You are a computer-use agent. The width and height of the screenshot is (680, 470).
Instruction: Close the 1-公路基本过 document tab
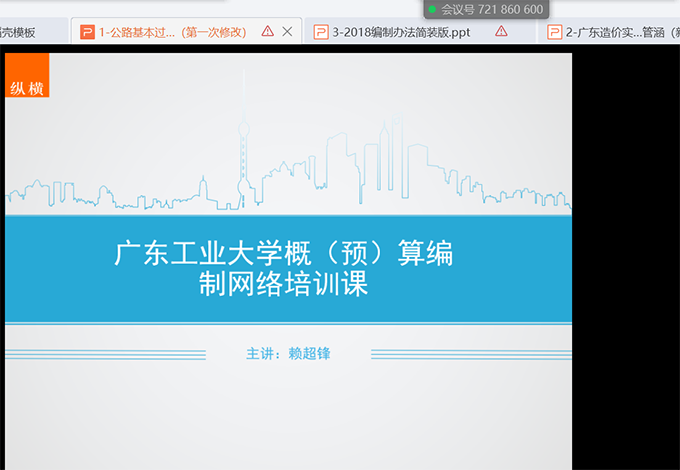pyautogui.click(x=288, y=32)
